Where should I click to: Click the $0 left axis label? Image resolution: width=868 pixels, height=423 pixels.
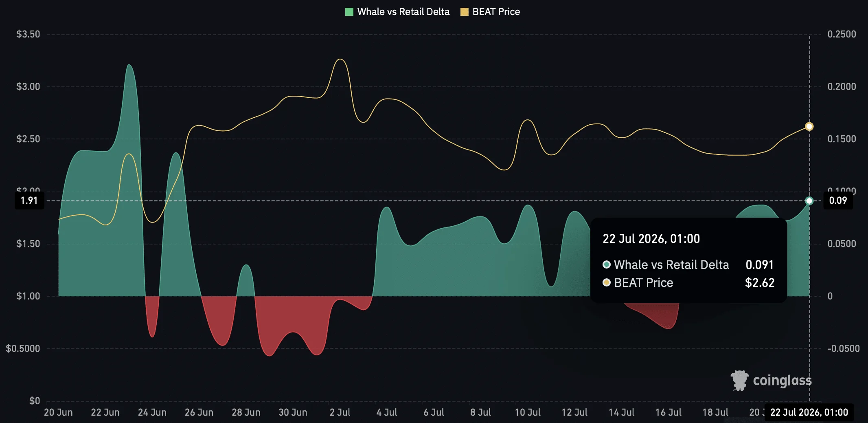pos(35,401)
